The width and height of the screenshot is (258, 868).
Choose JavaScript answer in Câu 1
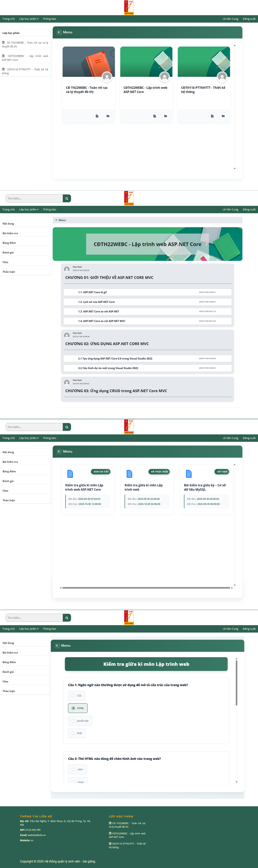pos(73,720)
